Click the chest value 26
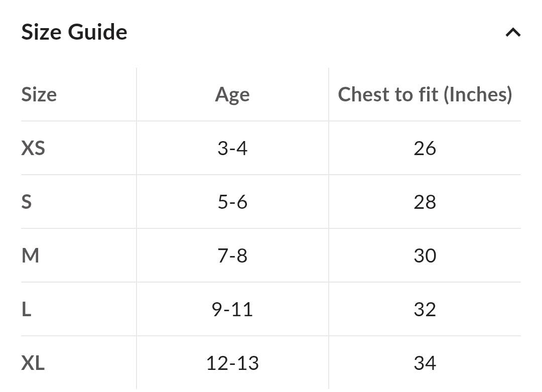 click(x=425, y=148)
